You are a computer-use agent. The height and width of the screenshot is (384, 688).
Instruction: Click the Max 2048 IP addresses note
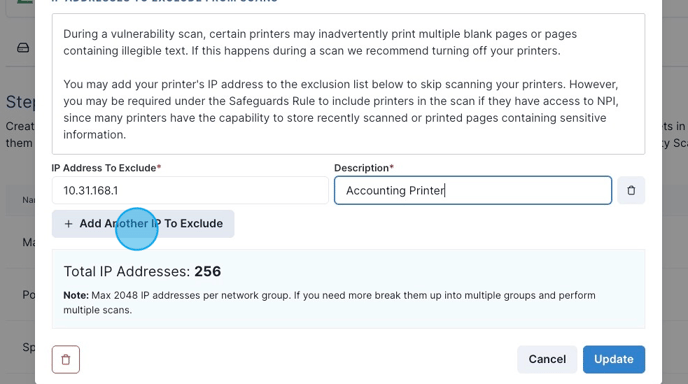[x=329, y=302]
